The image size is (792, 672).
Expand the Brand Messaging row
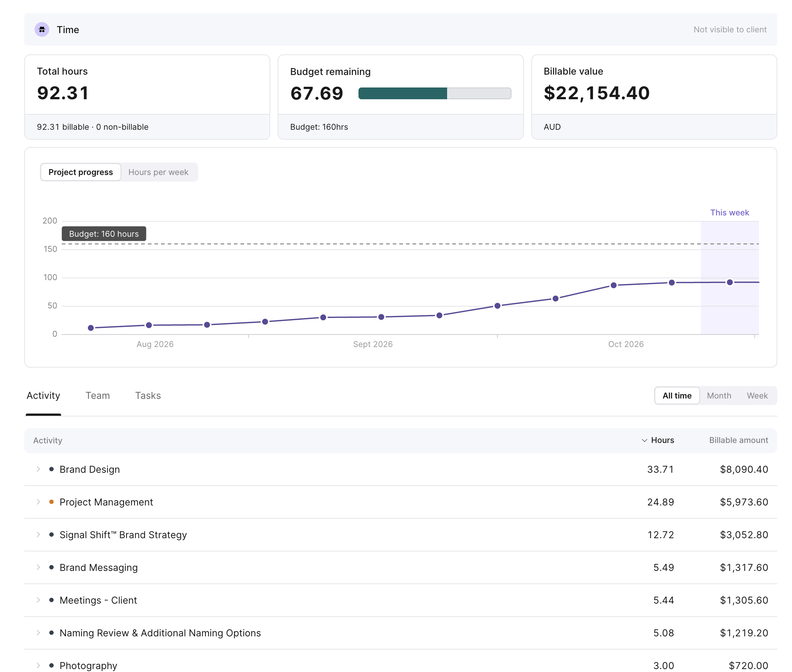pos(38,567)
